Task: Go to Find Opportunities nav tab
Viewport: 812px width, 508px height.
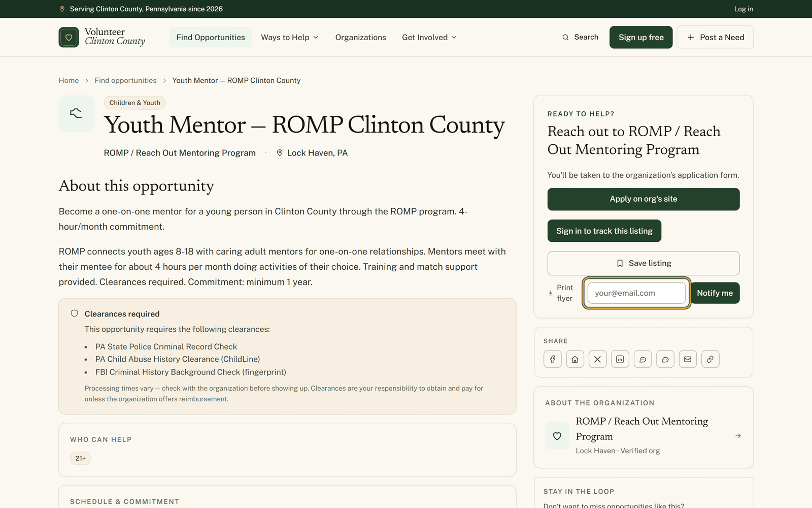Action: 211,37
